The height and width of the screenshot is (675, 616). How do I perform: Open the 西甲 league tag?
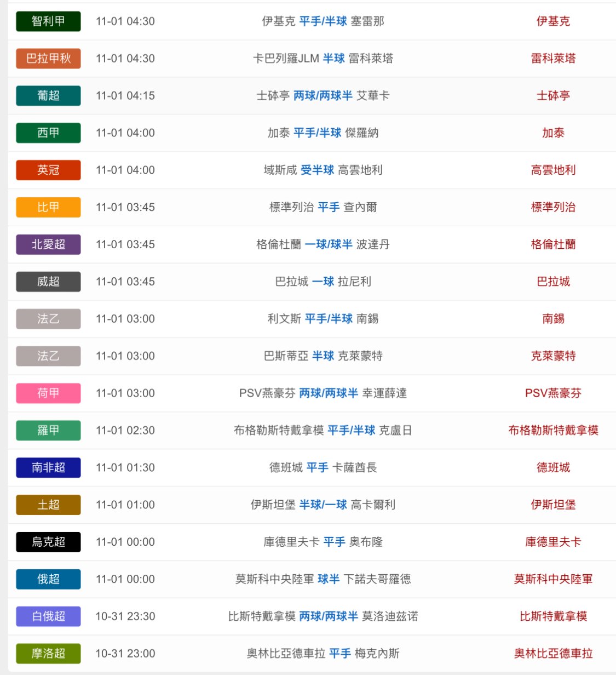coord(48,133)
